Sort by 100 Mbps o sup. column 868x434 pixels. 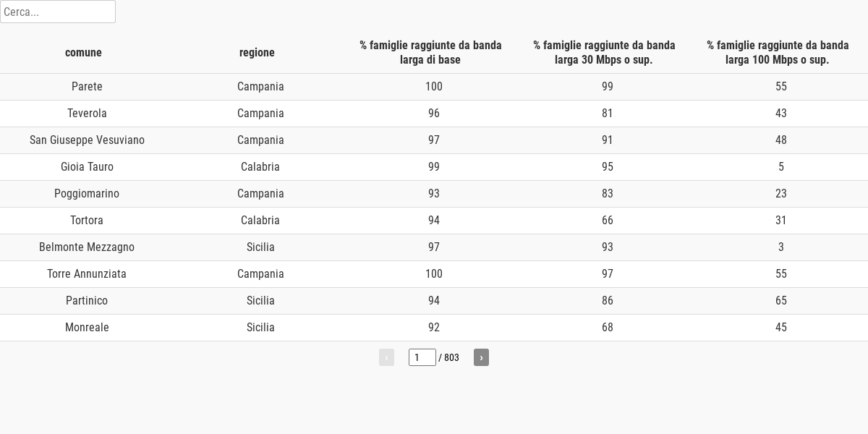(x=778, y=52)
